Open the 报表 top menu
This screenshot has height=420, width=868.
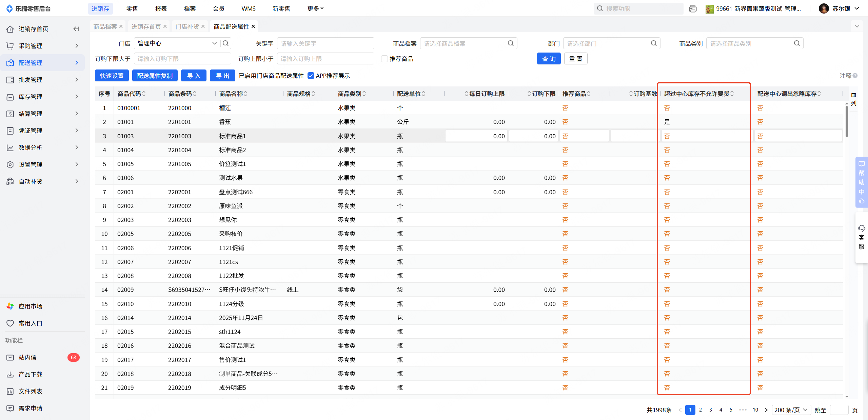tap(161, 8)
